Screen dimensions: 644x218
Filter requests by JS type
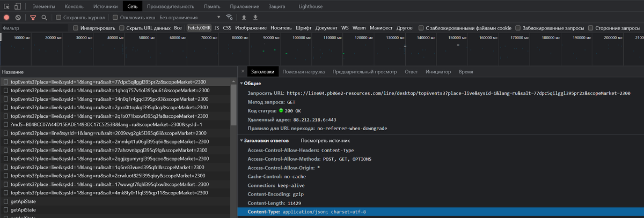tap(217, 28)
